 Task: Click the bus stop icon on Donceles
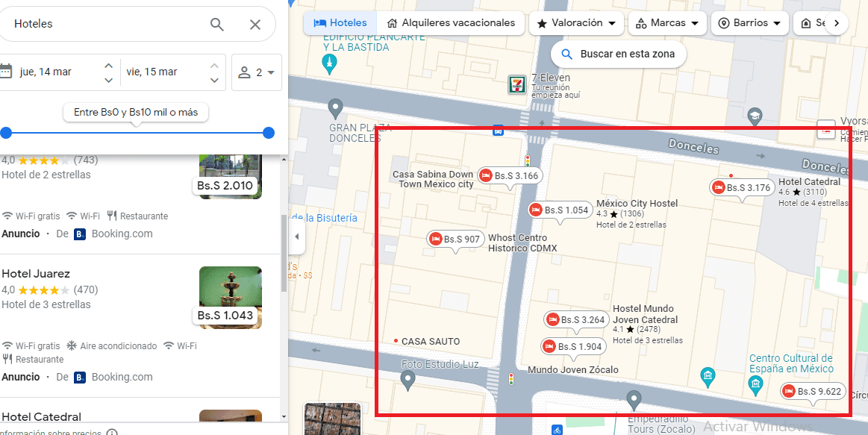coord(499,131)
